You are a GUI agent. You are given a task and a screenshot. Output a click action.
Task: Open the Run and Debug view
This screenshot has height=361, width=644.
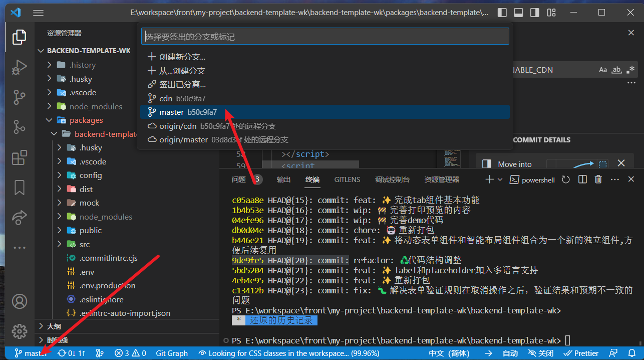click(19, 67)
